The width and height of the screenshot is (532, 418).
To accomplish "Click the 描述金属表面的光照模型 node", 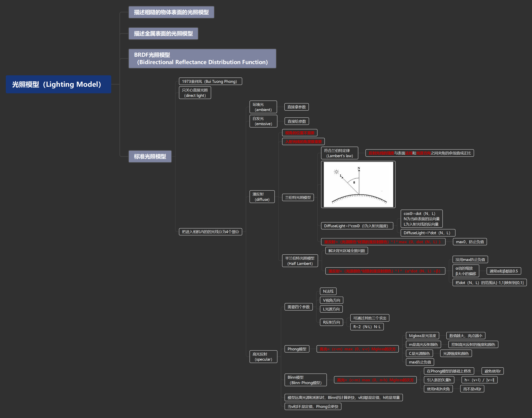I will 163,34.
